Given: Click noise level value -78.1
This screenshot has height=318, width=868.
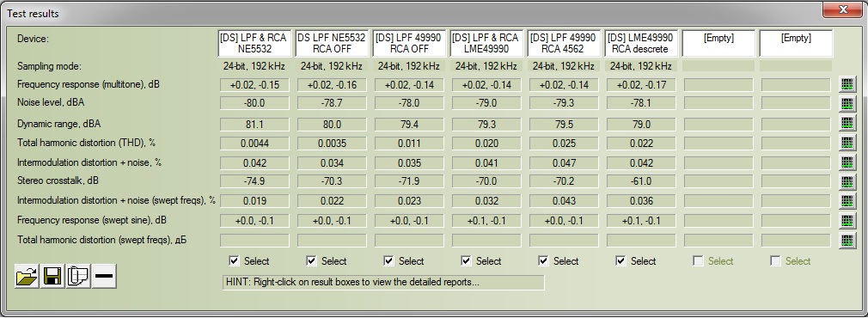Looking at the screenshot, I should pos(642,104).
